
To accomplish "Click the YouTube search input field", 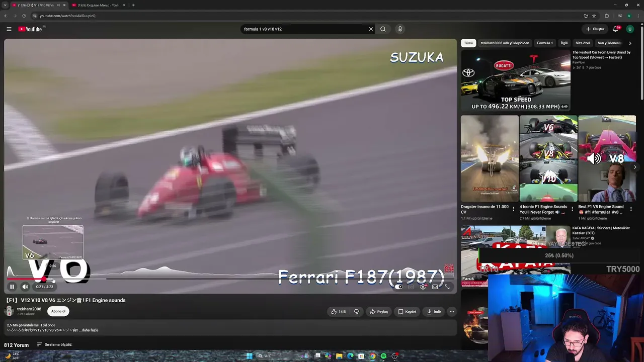I will click(x=304, y=29).
